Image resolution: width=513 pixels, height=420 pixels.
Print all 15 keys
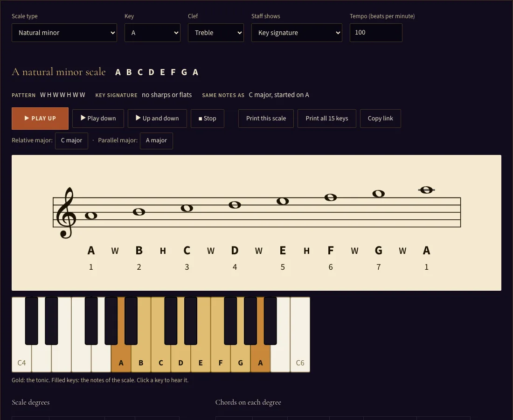click(x=327, y=119)
